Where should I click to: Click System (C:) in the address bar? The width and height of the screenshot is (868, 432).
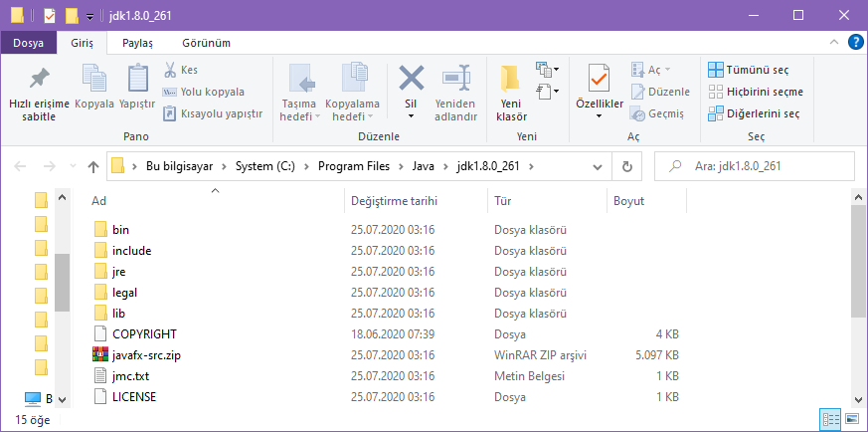(265, 166)
